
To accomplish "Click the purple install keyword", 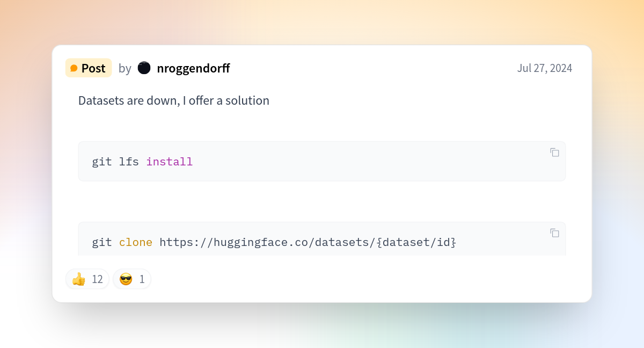I will point(169,162).
